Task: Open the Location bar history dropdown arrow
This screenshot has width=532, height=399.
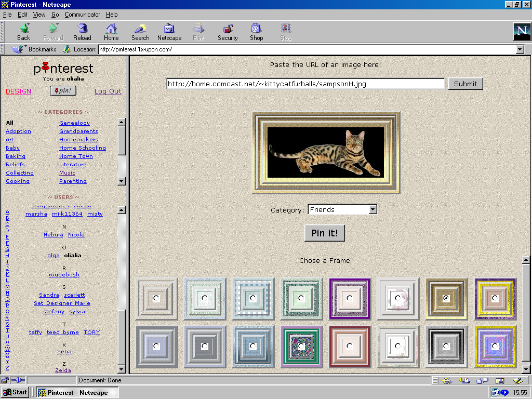Action: (520, 49)
